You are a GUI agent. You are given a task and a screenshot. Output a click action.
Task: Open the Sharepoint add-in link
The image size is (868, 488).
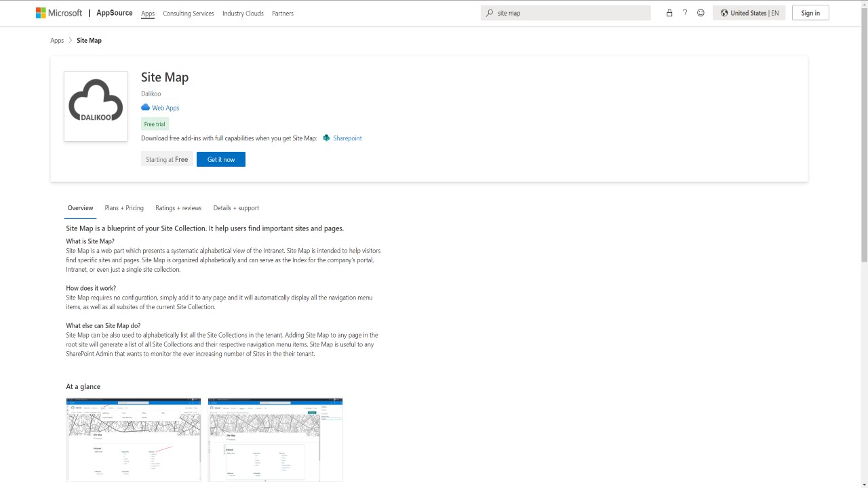pos(347,138)
